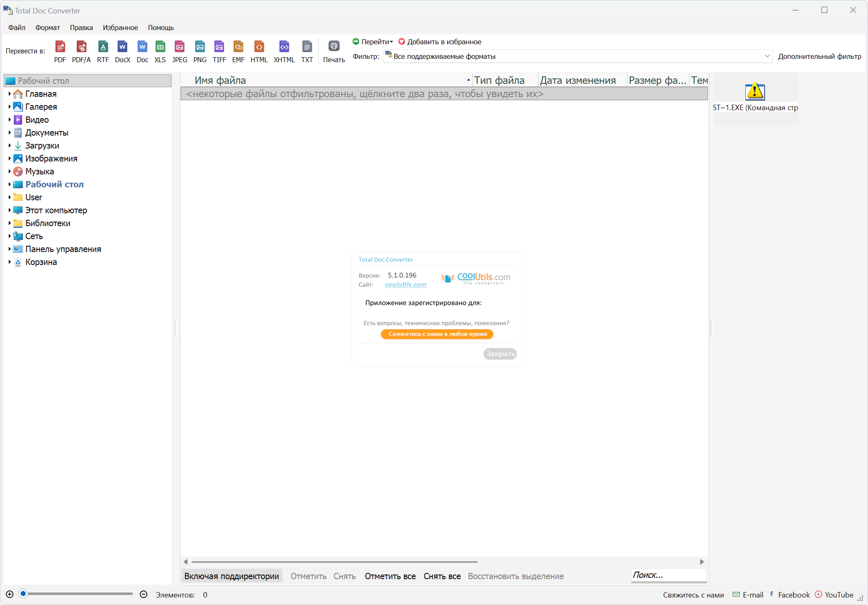Click the zoom slider handle
Viewport: 868px width, 605px height.
23,593
